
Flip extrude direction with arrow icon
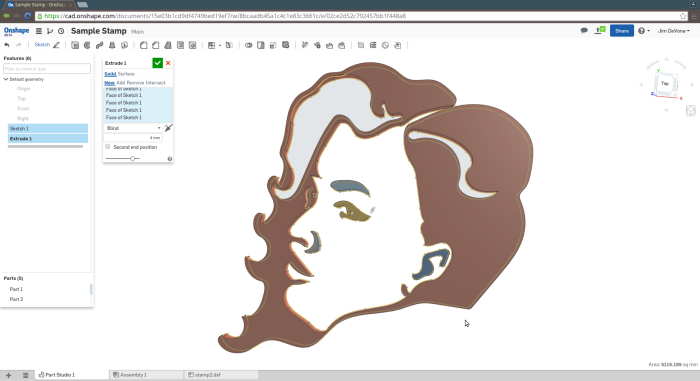click(x=168, y=128)
